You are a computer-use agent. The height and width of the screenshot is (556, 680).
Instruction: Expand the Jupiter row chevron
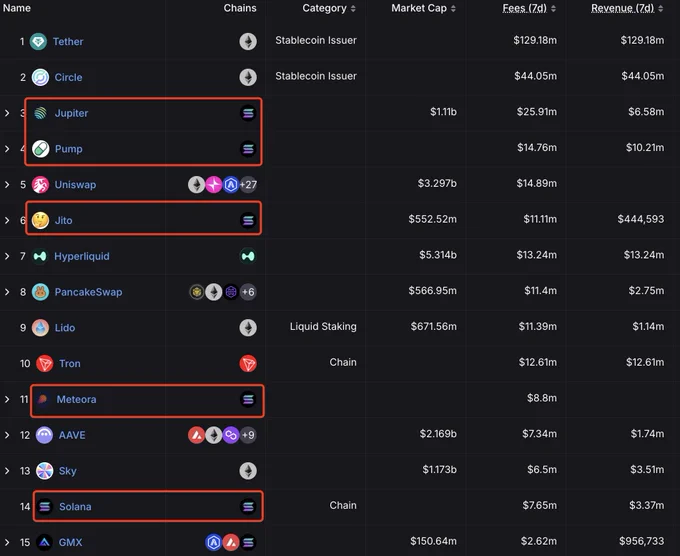coord(7,113)
